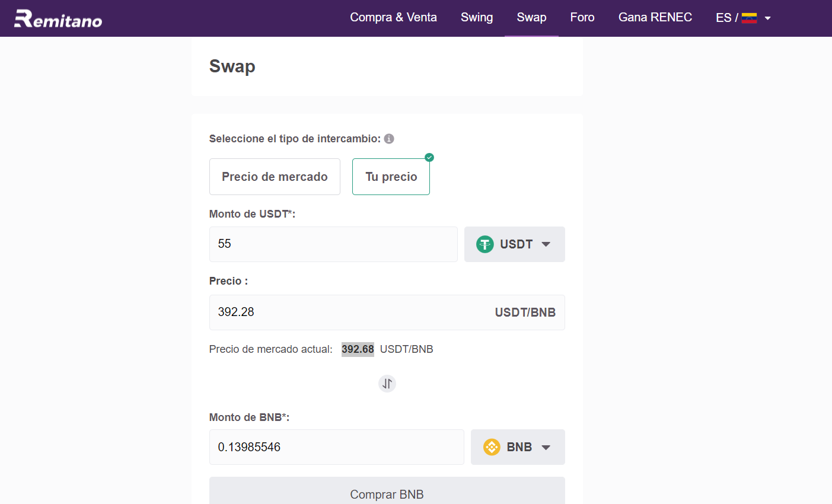Open the USDT currency dropdown
Viewport: 832px width, 504px height.
click(x=514, y=244)
